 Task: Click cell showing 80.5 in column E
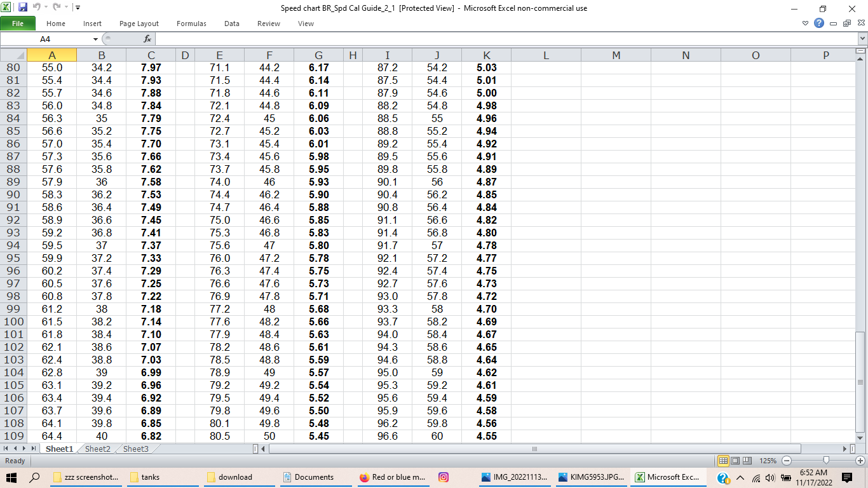(x=219, y=436)
